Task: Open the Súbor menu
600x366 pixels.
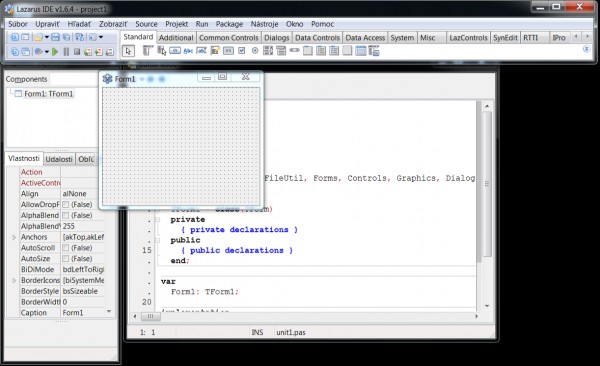Action: click(18, 24)
